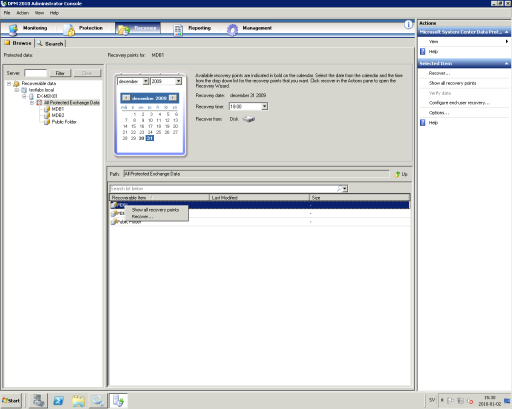Open Server Manager from the taskbar
The image size is (512, 409).
(38, 401)
